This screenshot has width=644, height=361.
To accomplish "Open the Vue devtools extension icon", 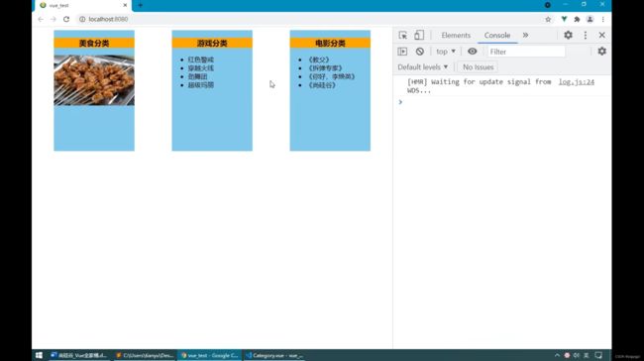I will click(565, 19).
